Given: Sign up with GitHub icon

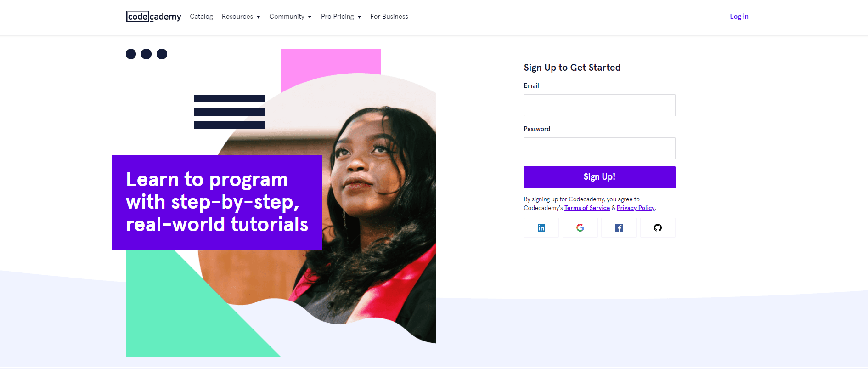Looking at the screenshot, I should click(658, 228).
